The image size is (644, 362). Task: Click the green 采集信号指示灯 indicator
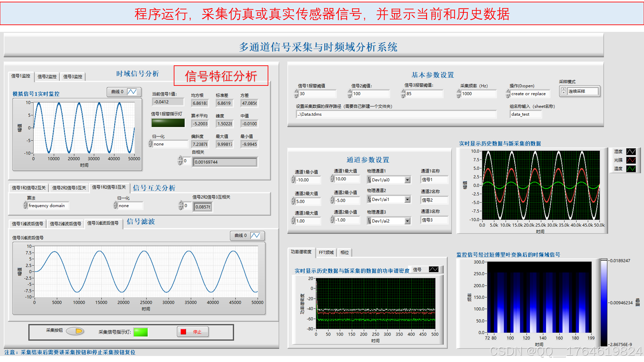tap(141, 332)
